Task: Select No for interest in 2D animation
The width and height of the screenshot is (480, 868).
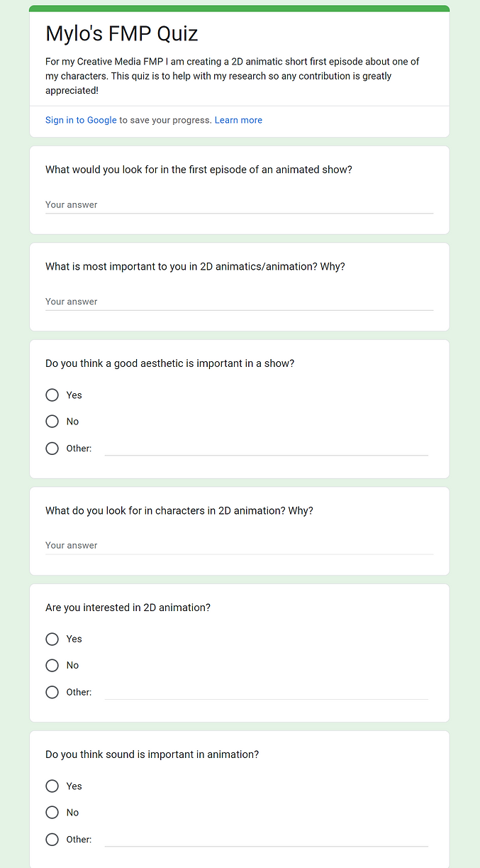Action: [x=52, y=665]
